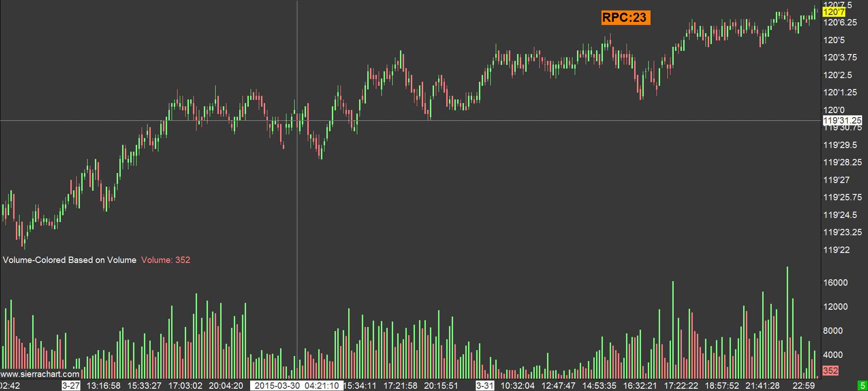Click the yellow 120'7 last price marker
This screenshot has height=391, width=868.
[x=834, y=12]
